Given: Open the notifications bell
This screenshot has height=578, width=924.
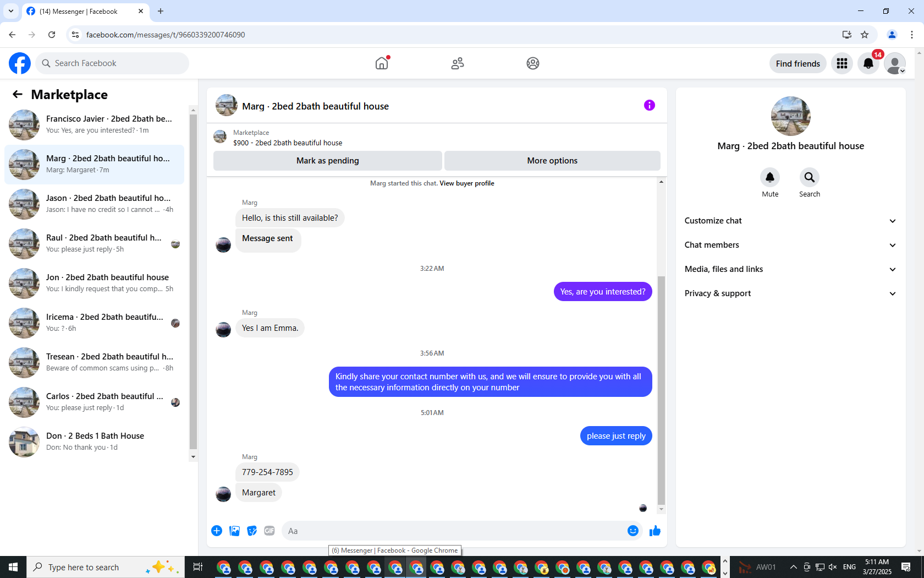Looking at the screenshot, I should (868, 63).
